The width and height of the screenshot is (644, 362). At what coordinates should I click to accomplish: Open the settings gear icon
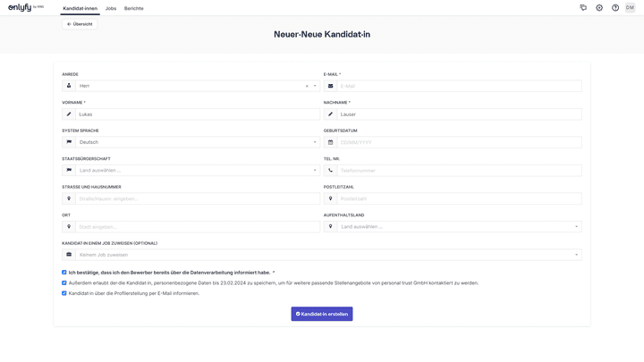click(x=599, y=7)
